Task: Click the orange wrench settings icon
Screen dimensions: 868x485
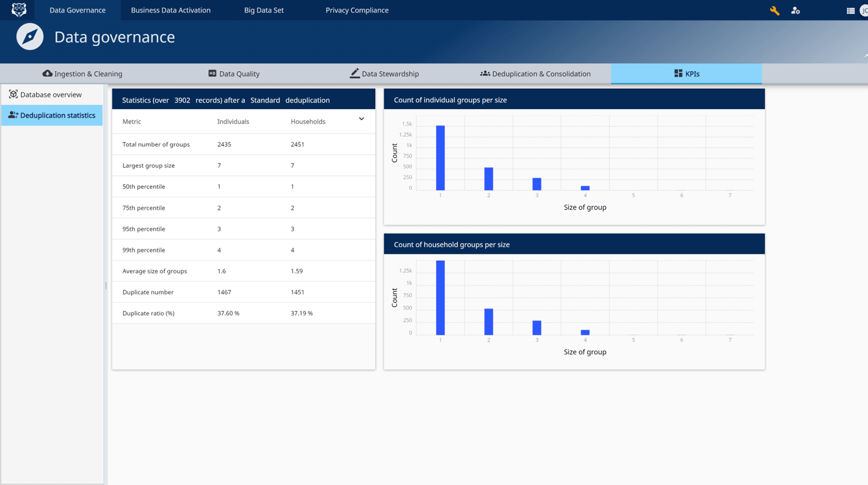Action: [x=774, y=11]
